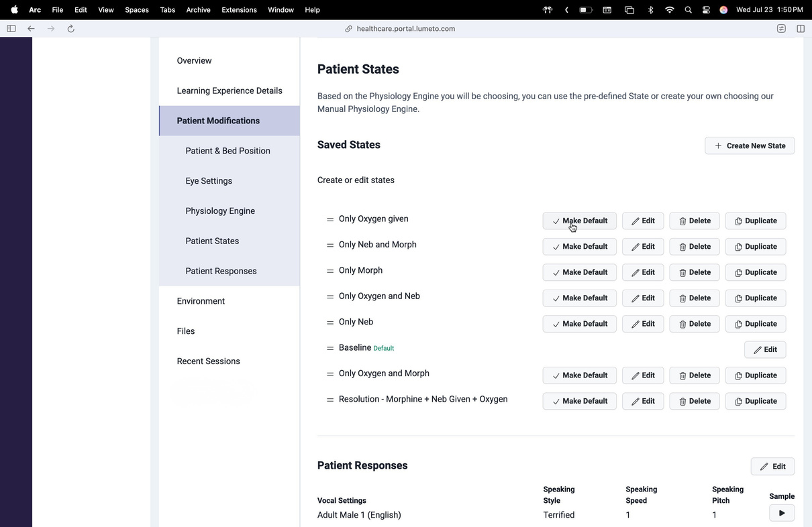The width and height of the screenshot is (812, 527).
Task: Click the green Default label next to Baseline
Action: tap(383, 349)
